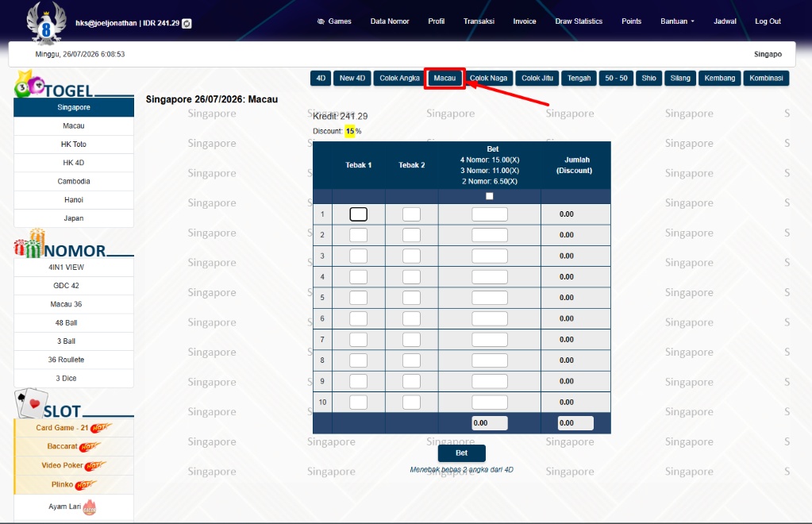Select the Tengah tab
This screenshot has height=524, width=812.
pyautogui.click(x=579, y=78)
